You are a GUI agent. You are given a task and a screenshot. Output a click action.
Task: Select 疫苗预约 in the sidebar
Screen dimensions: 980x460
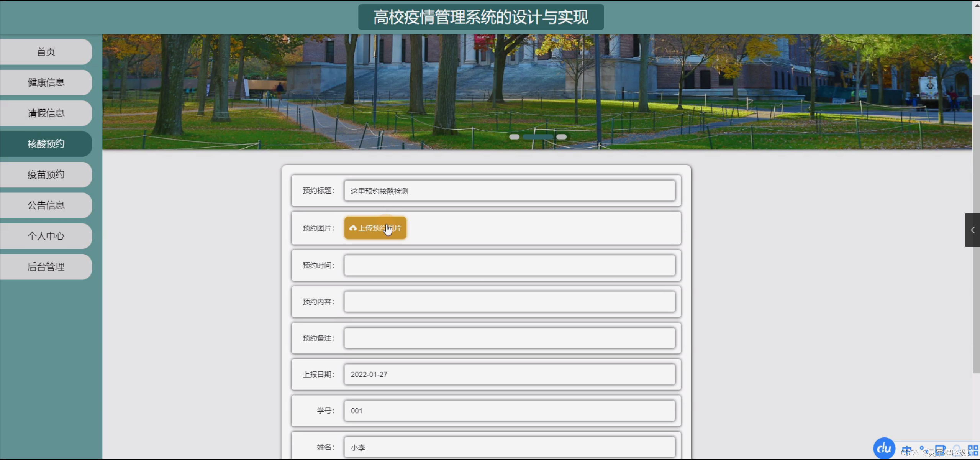point(46,174)
